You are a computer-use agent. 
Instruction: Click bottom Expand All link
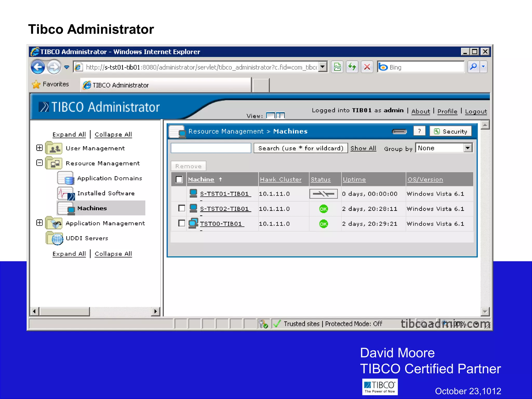(x=69, y=254)
